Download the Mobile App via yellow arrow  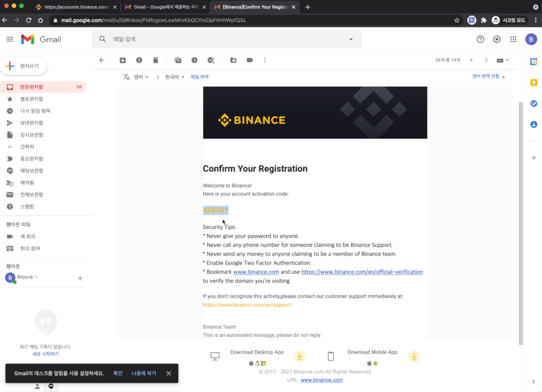point(414,356)
